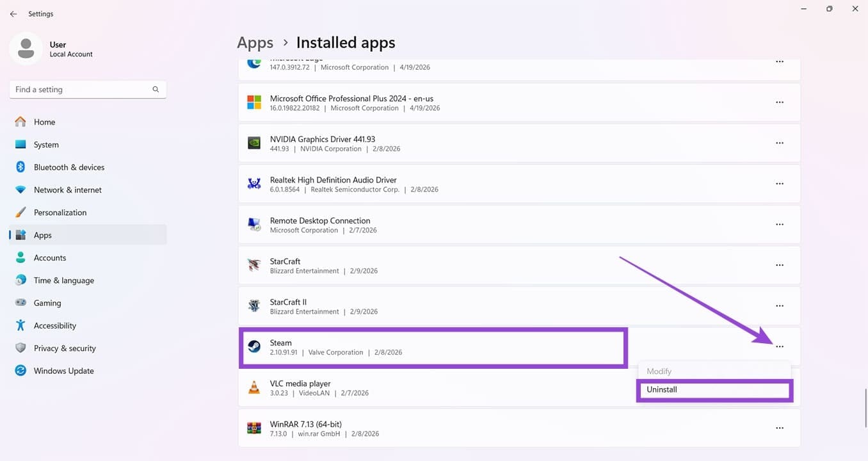This screenshot has height=461, width=868.
Task: Click the Accessibility figure icon
Action: pyautogui.click(x=20, y=325)
